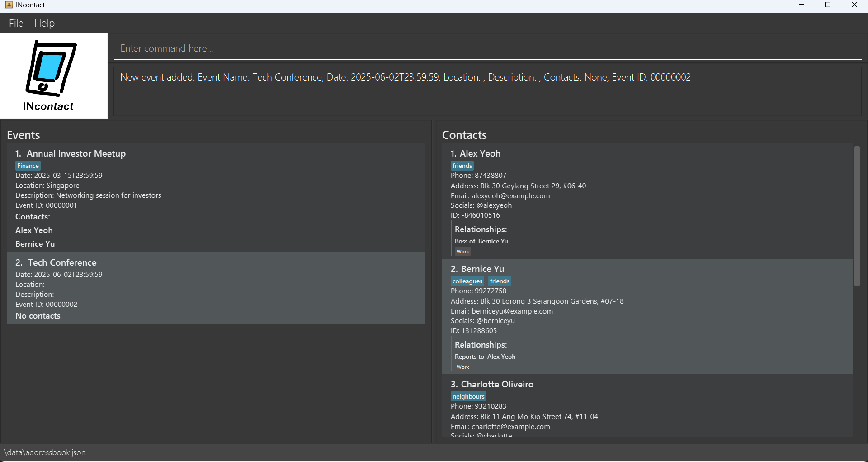Maximize the INcontact window

pos(828,5)
